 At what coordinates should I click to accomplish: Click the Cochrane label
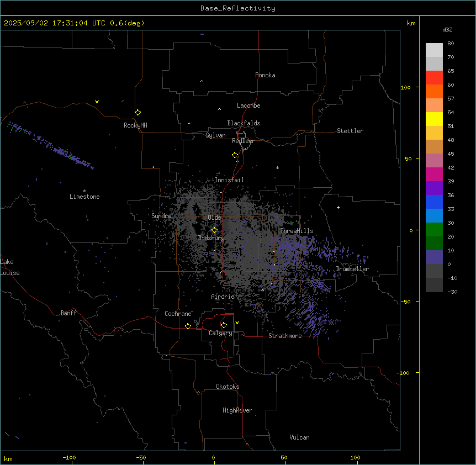click(x=178, y=314)
